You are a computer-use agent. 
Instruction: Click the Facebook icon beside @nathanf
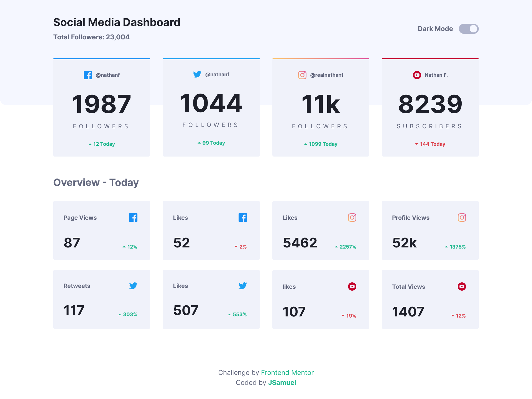click(x=88, y=75)
